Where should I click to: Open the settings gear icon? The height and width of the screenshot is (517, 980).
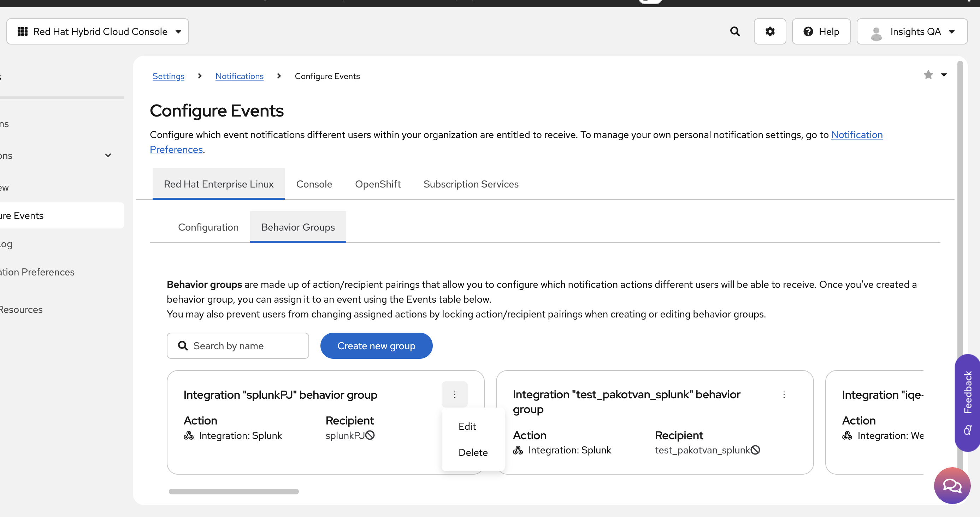click(x=769, y=31)
